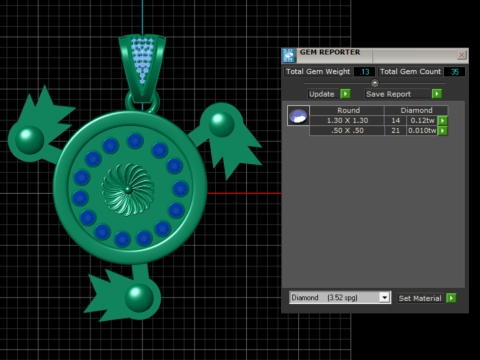480x360 pixels.
Task: Click the round collapse handle under gem totals
Action: point(375,83)
